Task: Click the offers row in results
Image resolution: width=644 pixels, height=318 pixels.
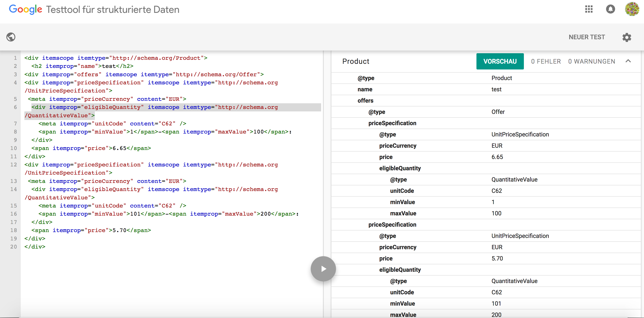Action: pyautogui.click(x=365, y=101)
